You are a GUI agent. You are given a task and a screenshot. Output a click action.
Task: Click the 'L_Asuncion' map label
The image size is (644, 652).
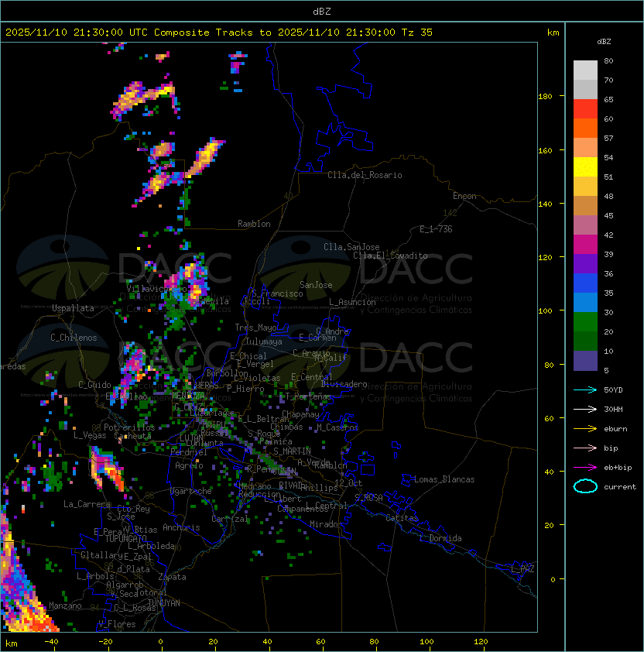pyautogui.click(x=352, y=302)
